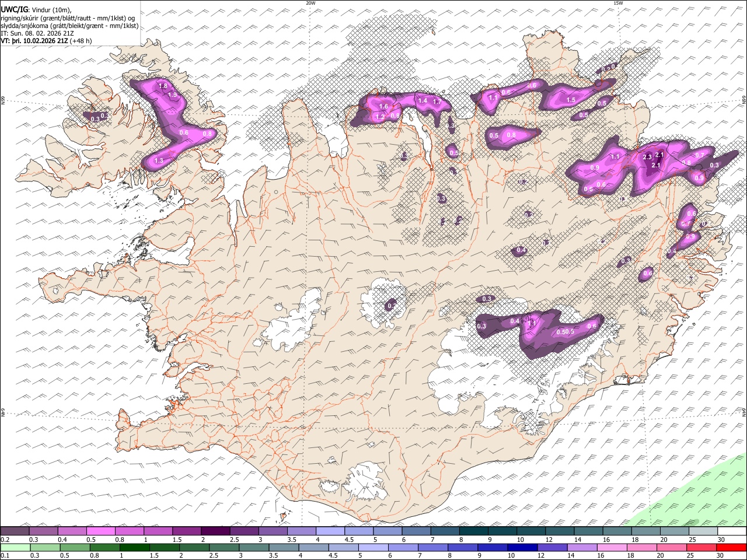
Task: Click the 'IT: Sun. 08. 02. 2026 21Z' line
Action: click(x=37, y=33)
